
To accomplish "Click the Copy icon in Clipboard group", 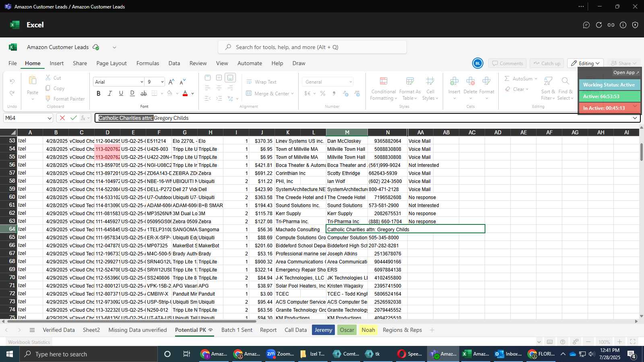I will (x=48, y=88).
